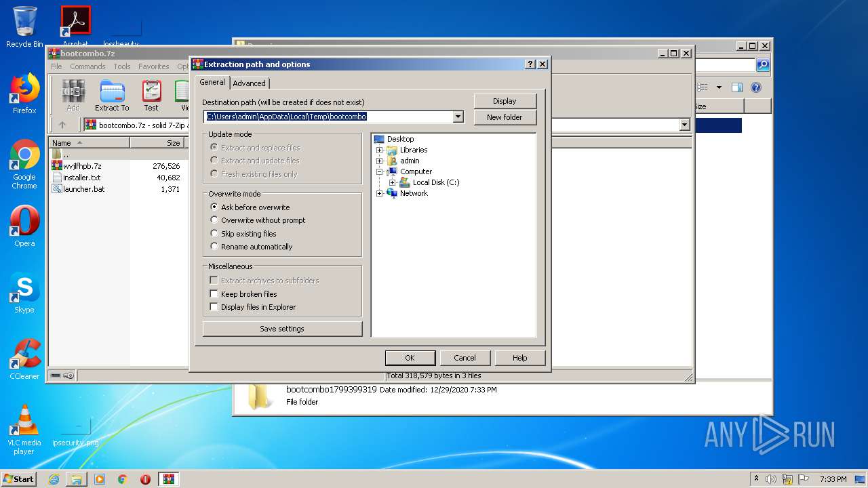Image resolution: width=868 pixels, height=488 pixels.
Task: Click the Help button in dialog
Action: pyautogui.click(x=520, y=358)
